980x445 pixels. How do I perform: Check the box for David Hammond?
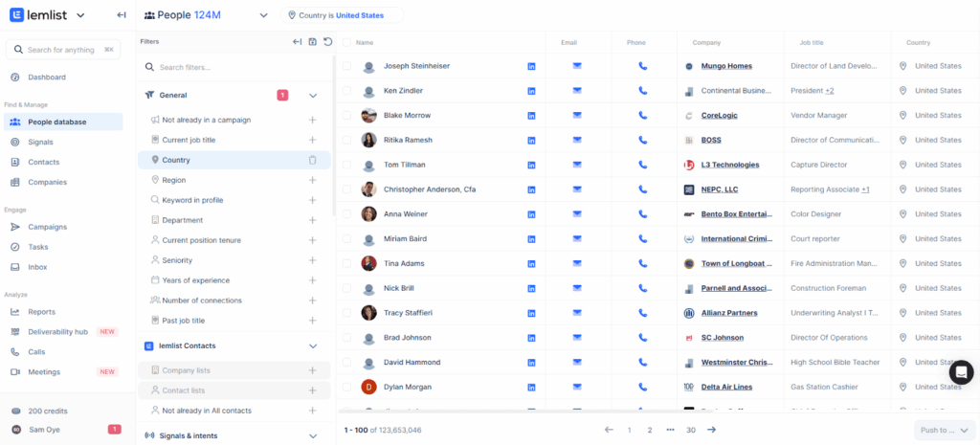[346, 362]
